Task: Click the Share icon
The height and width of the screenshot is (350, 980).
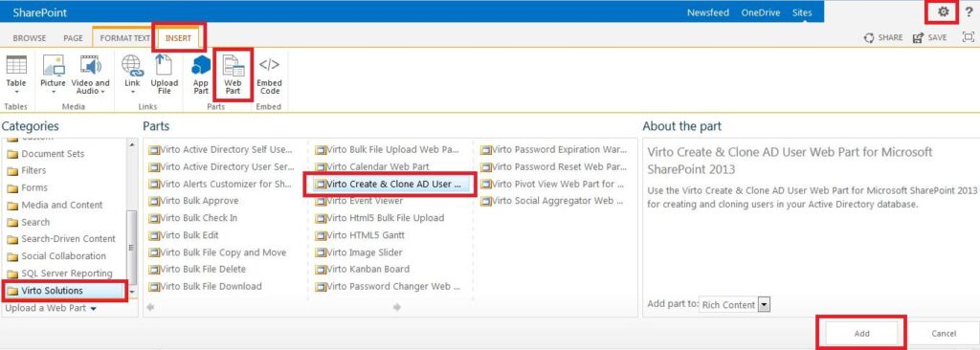Action: tap(869, 38)
